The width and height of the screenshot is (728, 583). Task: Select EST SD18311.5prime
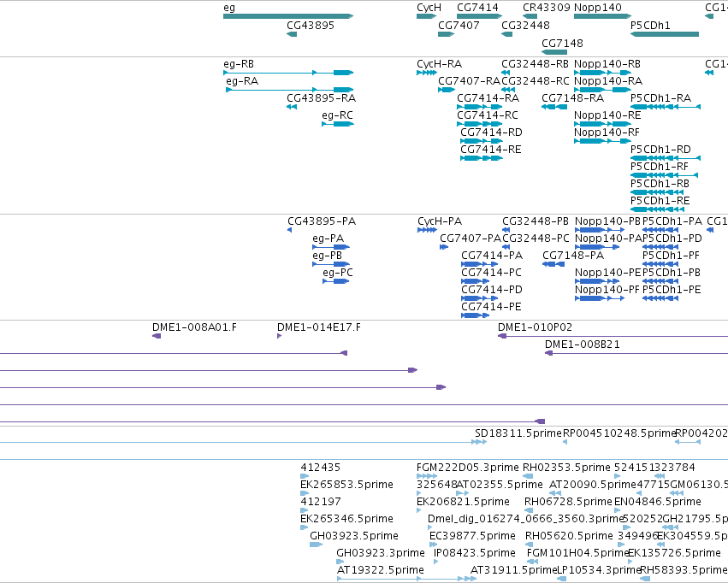tap(518, 433)
